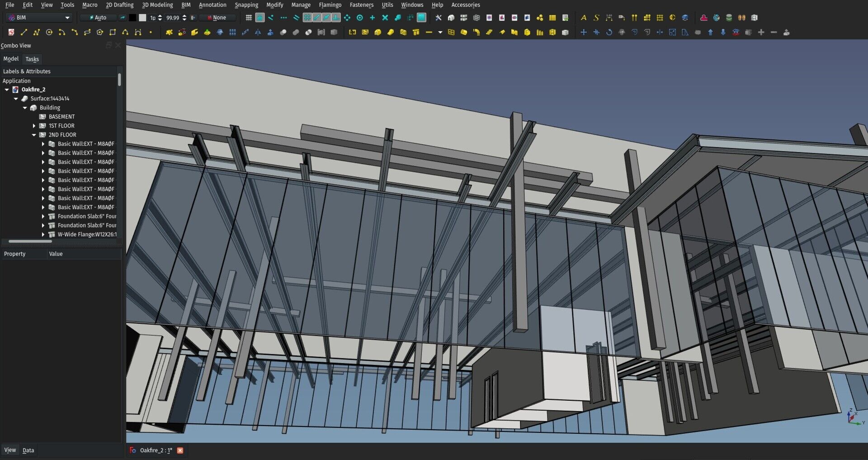This screenshot has height=460, width=868.
Task: Select the Rotate tool
Action: (x=609, y=32)
